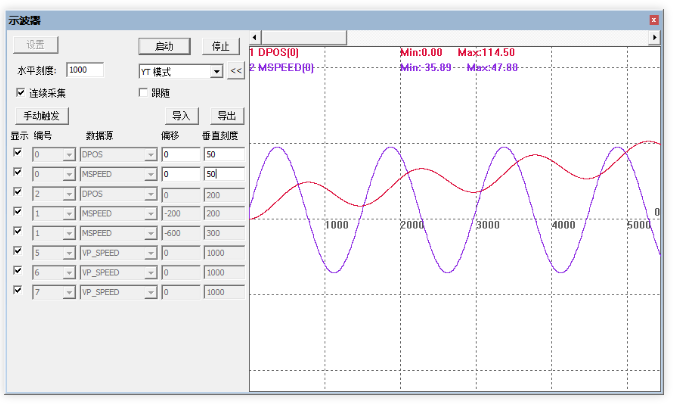Open axis number dropdown showing 2
Screen dimensions: 675x405
pos(69,194)
